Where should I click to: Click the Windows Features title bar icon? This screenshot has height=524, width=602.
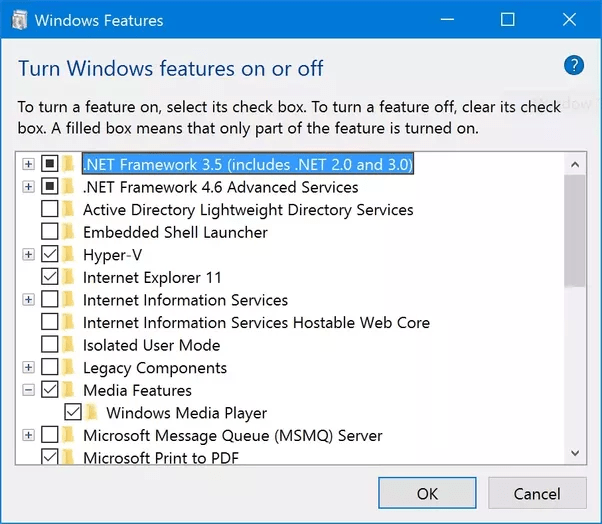click(19, 20)
